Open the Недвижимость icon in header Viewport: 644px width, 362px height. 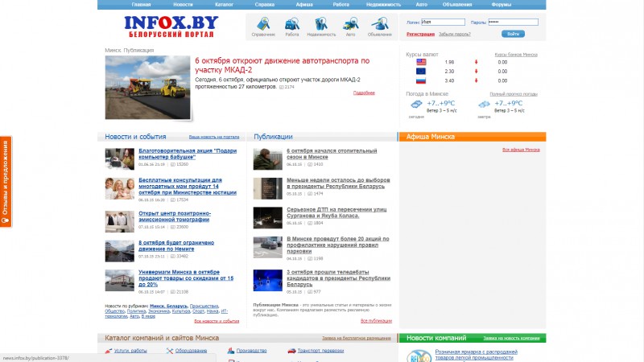click(x=321, y=24)
